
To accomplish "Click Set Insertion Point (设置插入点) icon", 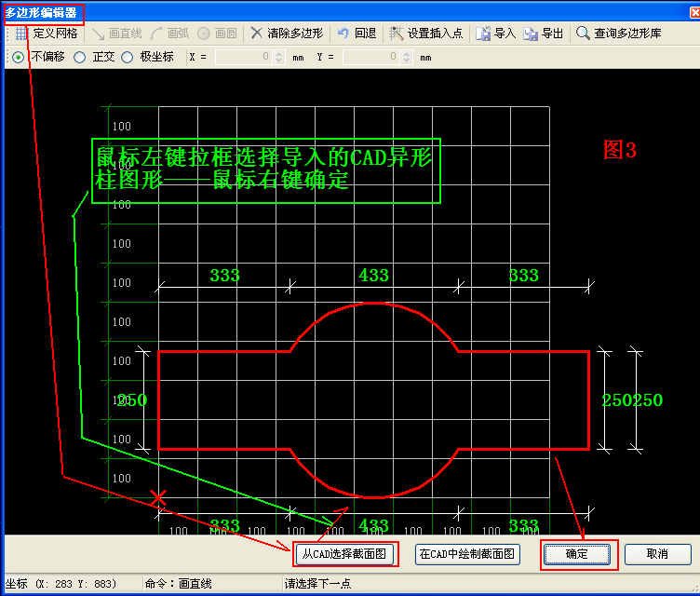I will [396, 34].
